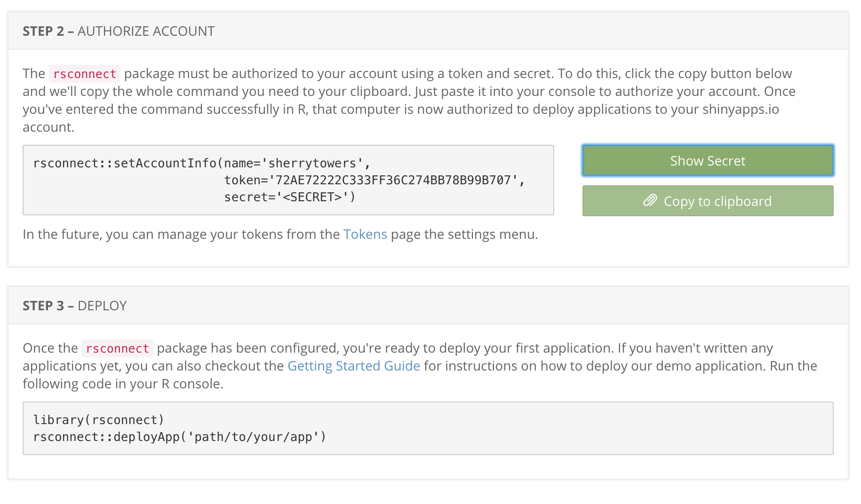Click the setAccountInfo command code box
Screen dimensions: 861x504
[x=288, y=180]
